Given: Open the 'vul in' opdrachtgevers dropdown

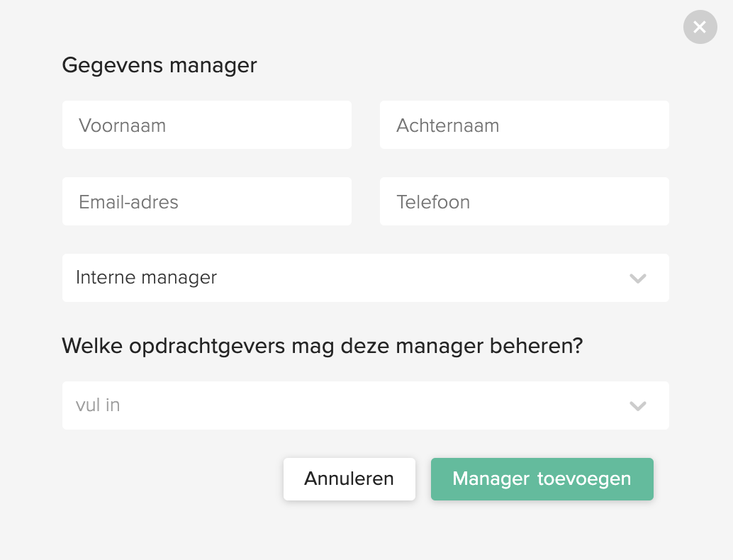Looking at the screenshot, I should 366,405.
